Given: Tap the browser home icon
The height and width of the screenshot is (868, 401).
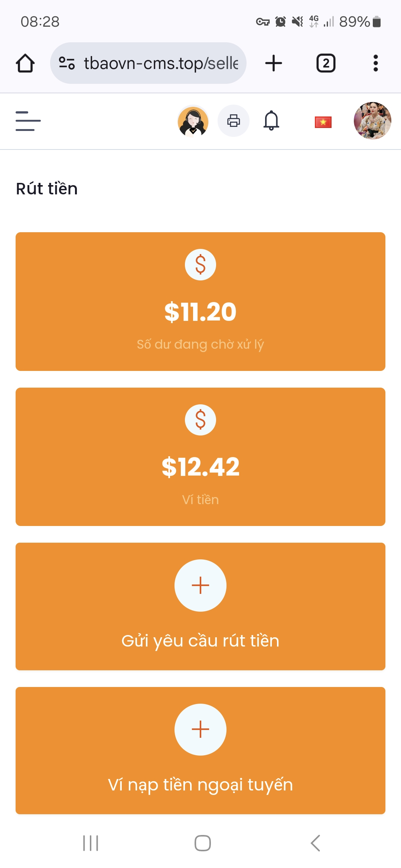Looking at the screenshot, I should click(25, 63).
